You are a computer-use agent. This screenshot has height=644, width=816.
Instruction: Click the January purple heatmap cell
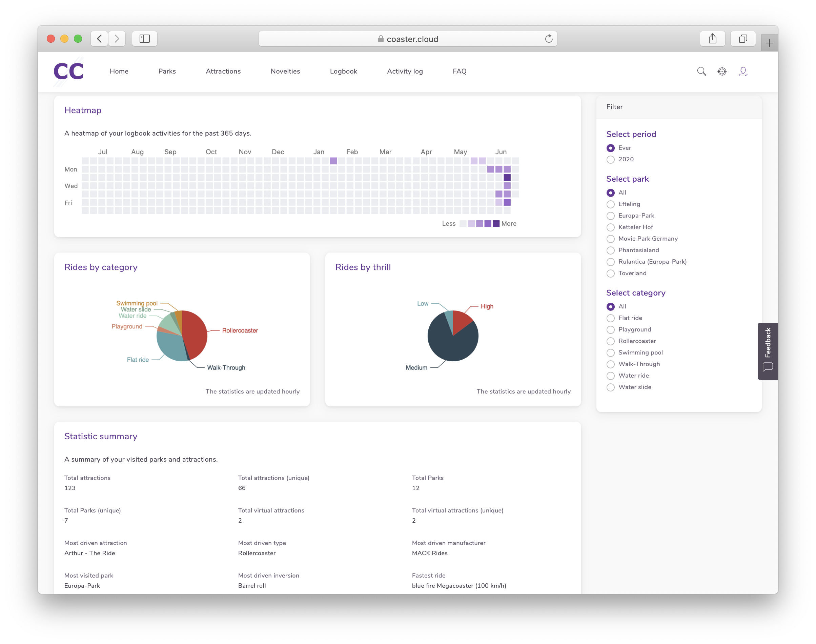point(333,161)
